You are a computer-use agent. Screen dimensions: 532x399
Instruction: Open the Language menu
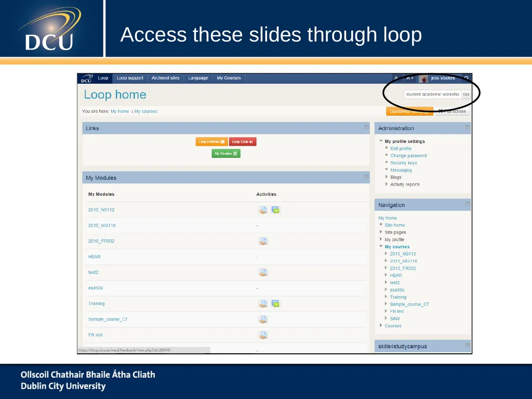click(198, 78)
